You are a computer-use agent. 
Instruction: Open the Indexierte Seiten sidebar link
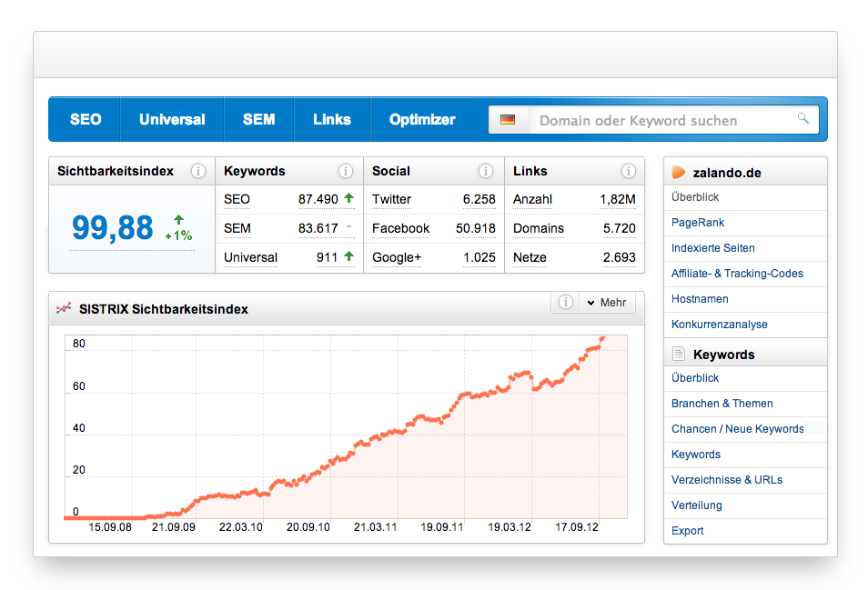pyautogui.click(x=712, y=248)
